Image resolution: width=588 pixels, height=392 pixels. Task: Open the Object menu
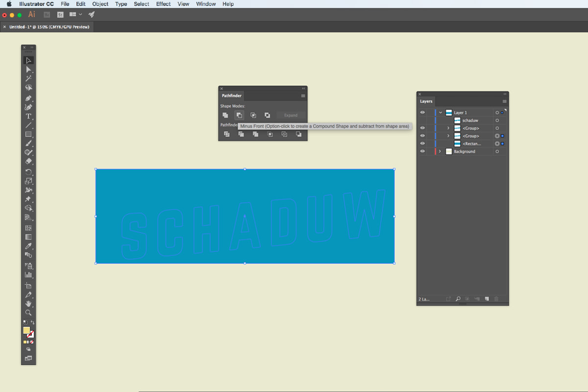[100, 4]
